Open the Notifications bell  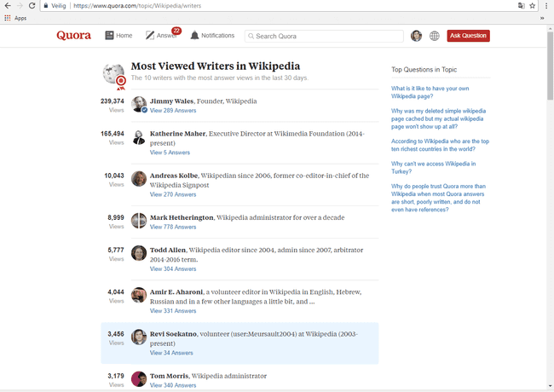pos(194,35)
